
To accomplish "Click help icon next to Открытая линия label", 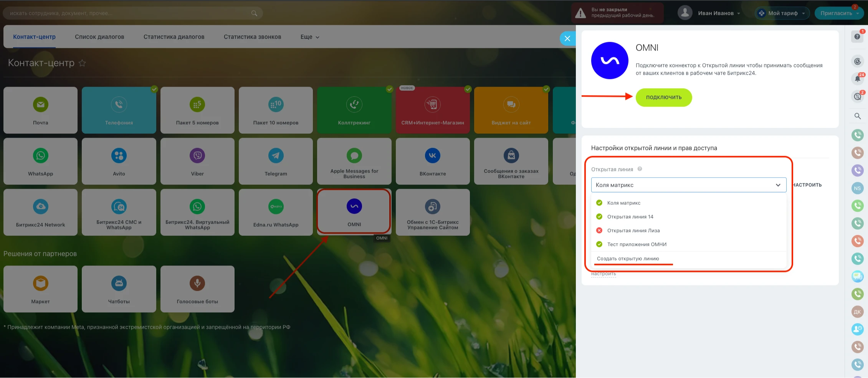I will [x=640, y=169].
